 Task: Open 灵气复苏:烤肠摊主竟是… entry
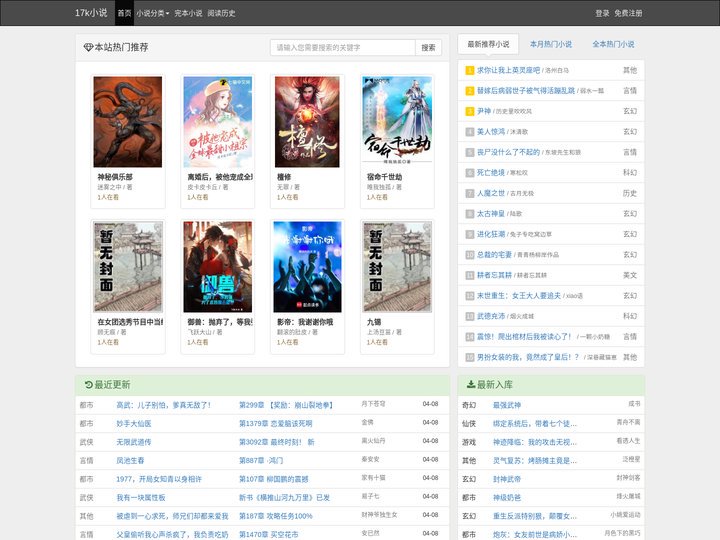(x=535, y=461)
